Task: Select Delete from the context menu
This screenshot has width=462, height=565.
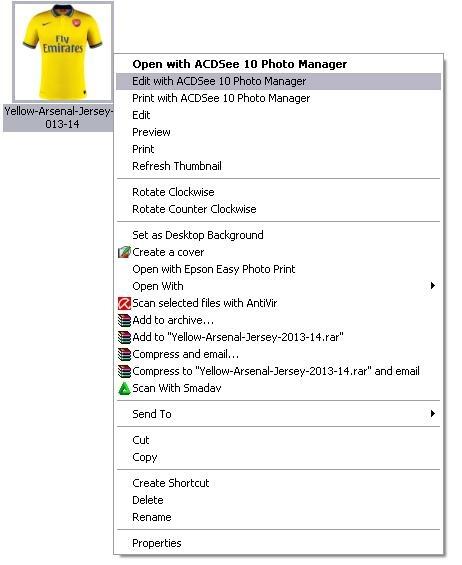Action: tap(278, 500)
